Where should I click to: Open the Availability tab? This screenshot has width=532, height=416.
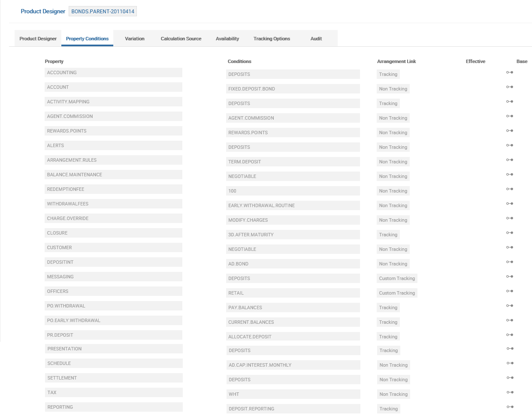coord(227,39)
